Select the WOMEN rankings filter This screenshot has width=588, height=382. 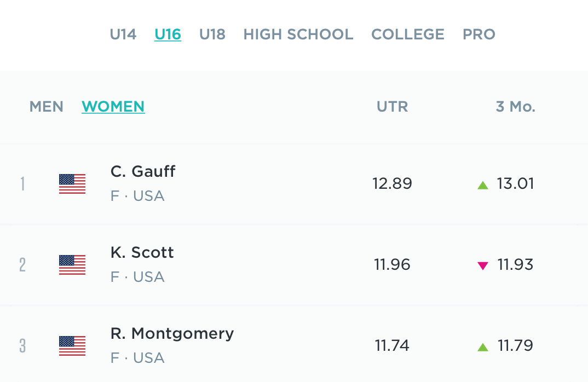click(x=113, y=106)
